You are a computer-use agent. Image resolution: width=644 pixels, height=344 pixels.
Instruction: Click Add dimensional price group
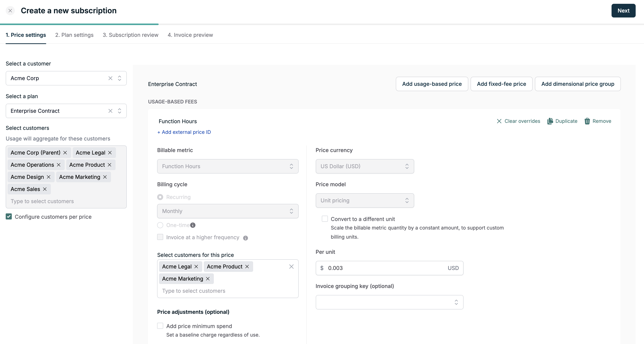578,84
